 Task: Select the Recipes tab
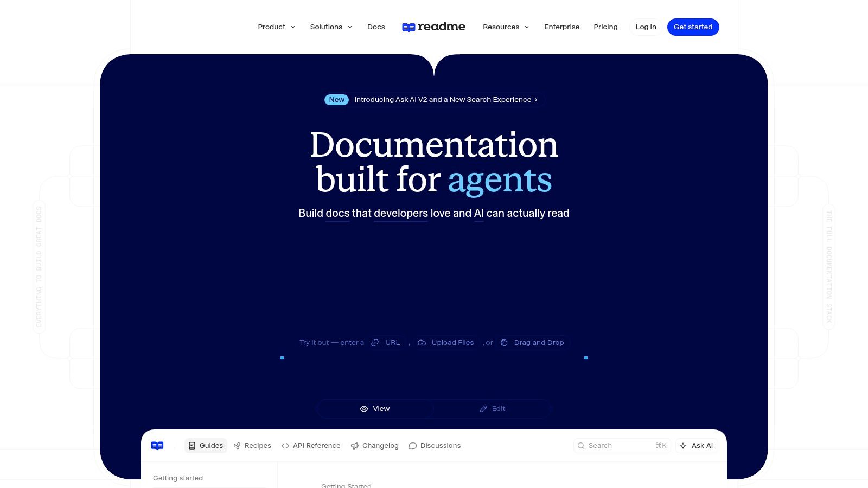point(252,446)
